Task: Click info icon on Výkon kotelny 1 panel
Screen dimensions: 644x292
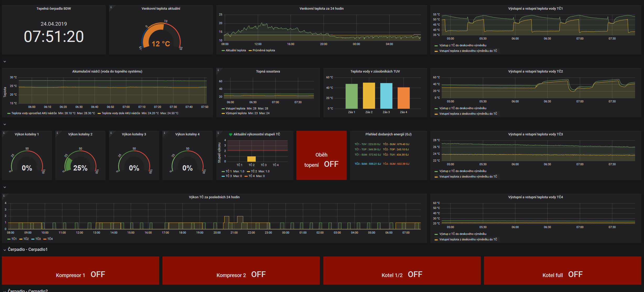Action: [4, 133]
